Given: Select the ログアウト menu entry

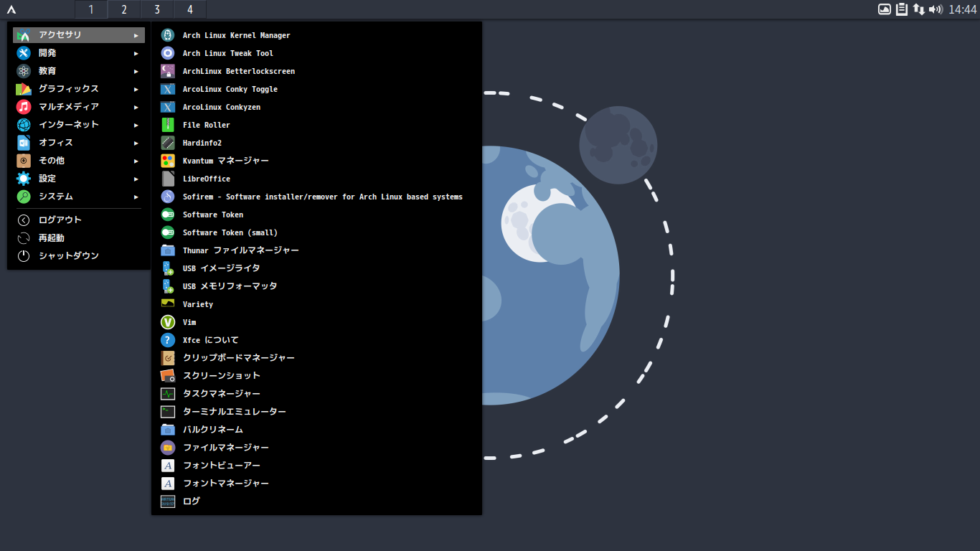Looking at the screenshot, I should 79,220.
